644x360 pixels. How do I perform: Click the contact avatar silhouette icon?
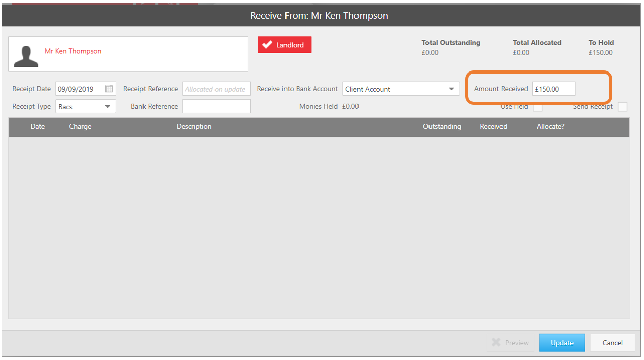[26, 56]
